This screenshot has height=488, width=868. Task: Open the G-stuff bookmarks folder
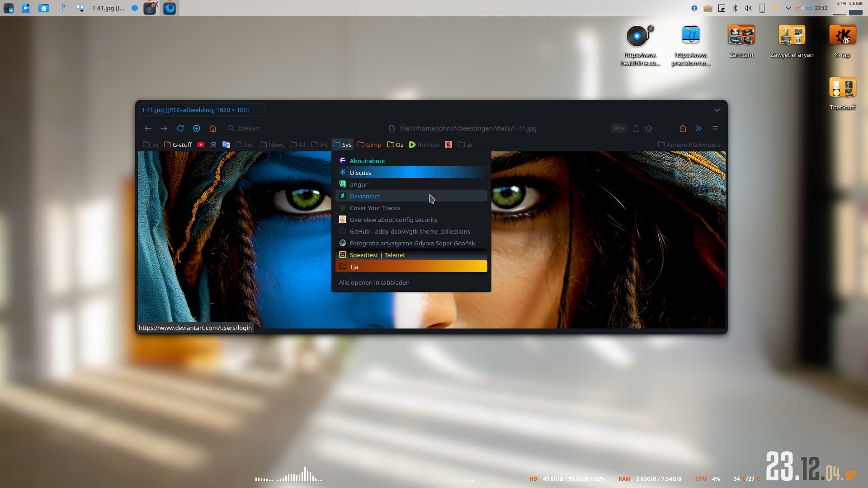pyautogui.click(x=178, y=145)
